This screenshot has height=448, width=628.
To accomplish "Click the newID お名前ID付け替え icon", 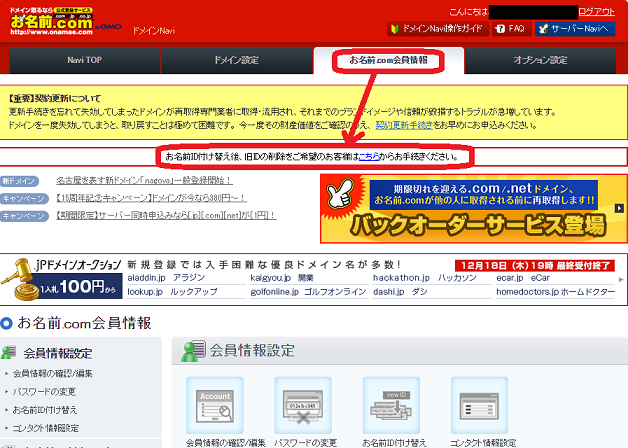I will [x=391, y=406].
